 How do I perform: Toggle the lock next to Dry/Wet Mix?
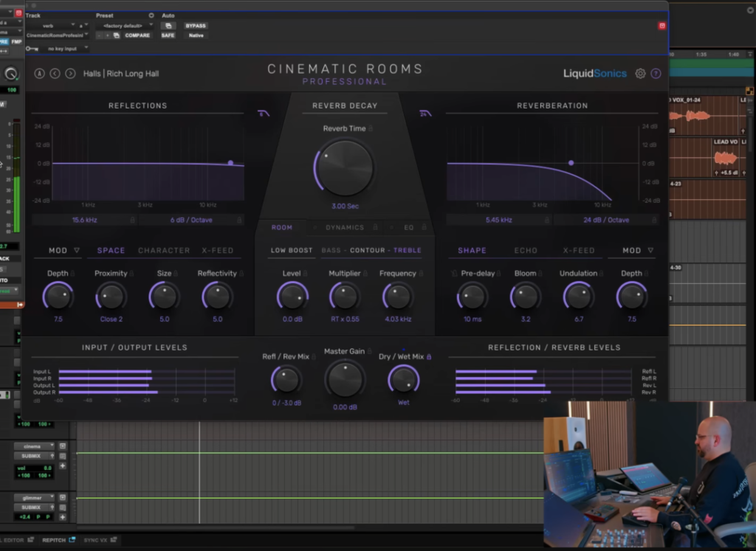point(429,356)
